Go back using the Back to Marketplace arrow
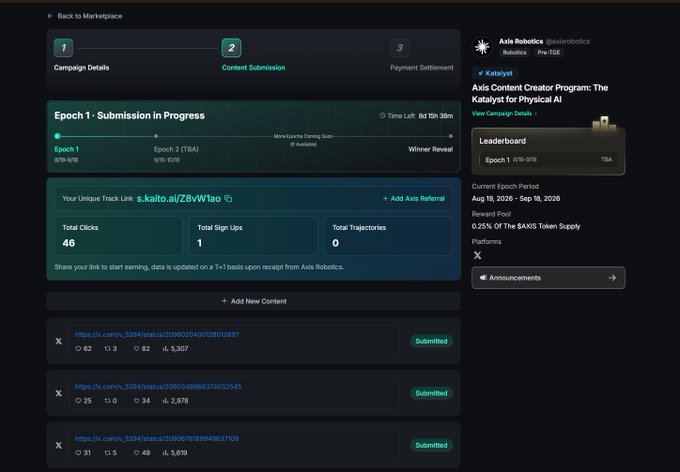This screenshot has height=472, width=680. tap(50, 16)
